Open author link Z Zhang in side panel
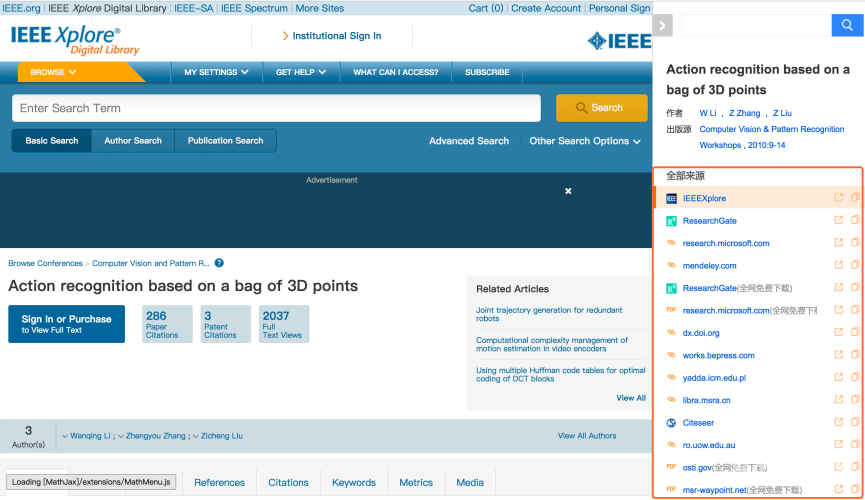 click(x=744, y=113)
